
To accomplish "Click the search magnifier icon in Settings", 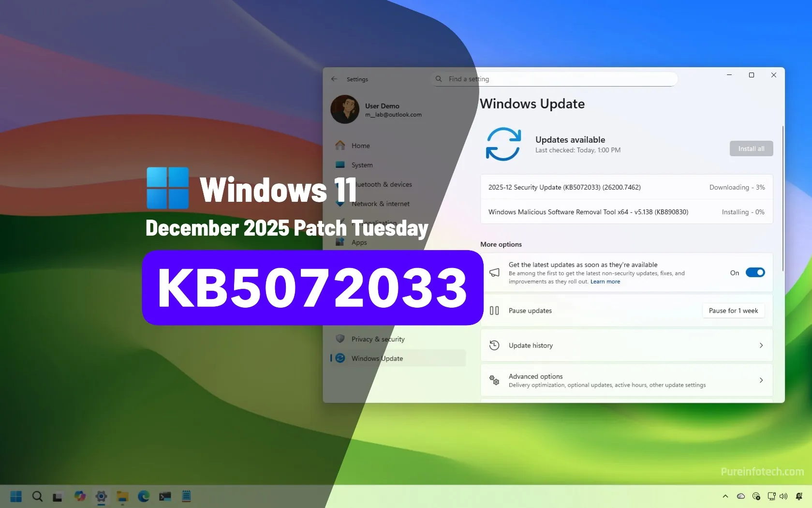I will click(439, 79).
